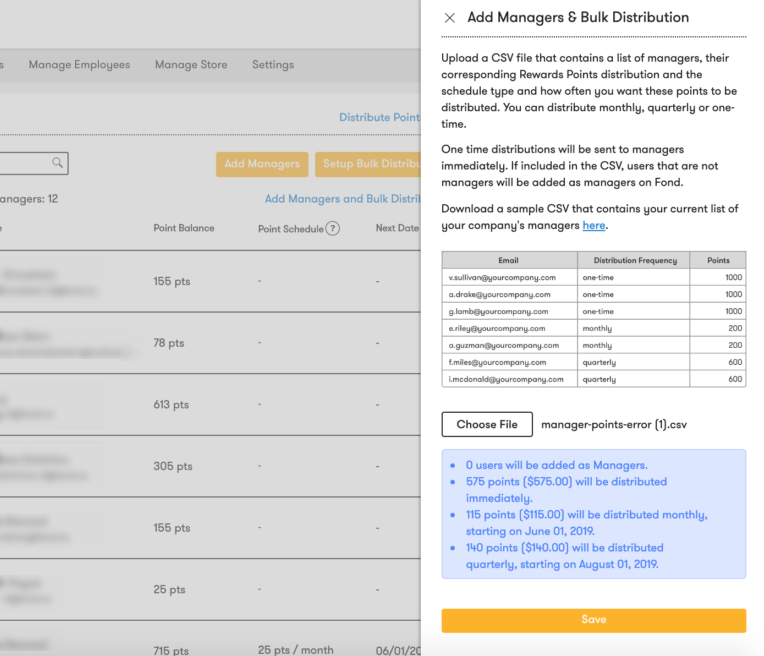
Task: Close the Add Managers & Bulk Distribution panel
Action: pos(449,18)
